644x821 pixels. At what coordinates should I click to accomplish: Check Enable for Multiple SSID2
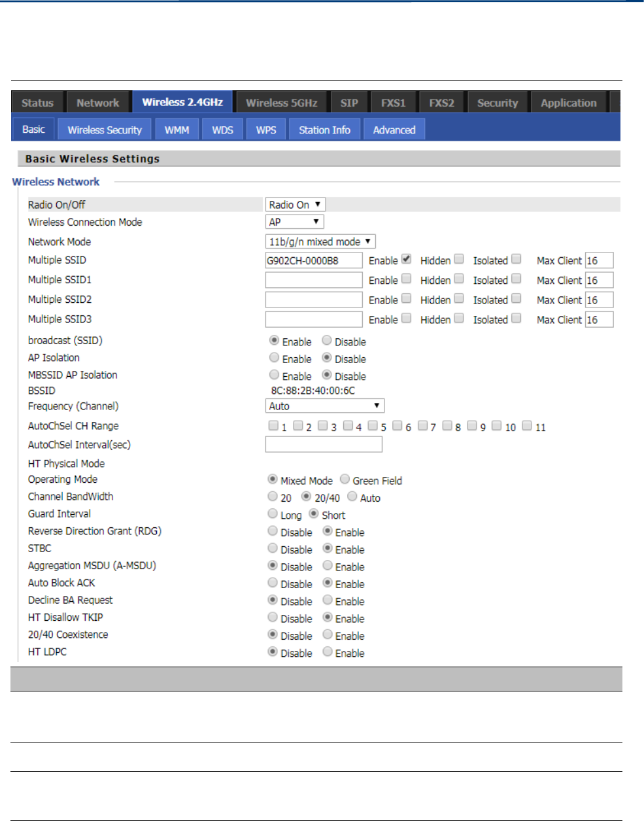pyautogui.click(x=406, y=298)
